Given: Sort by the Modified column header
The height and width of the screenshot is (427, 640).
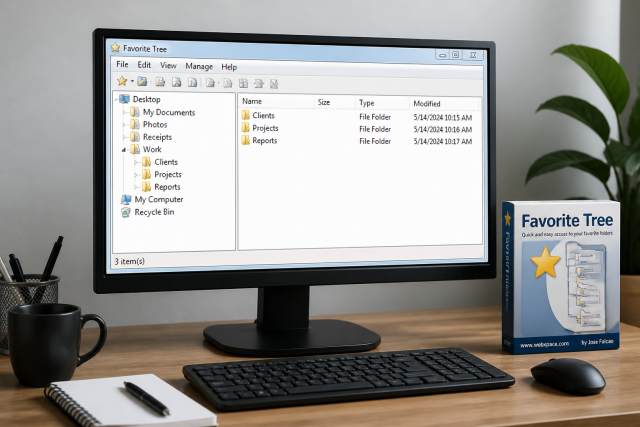Looking at the screenshot, I should 427,104.
